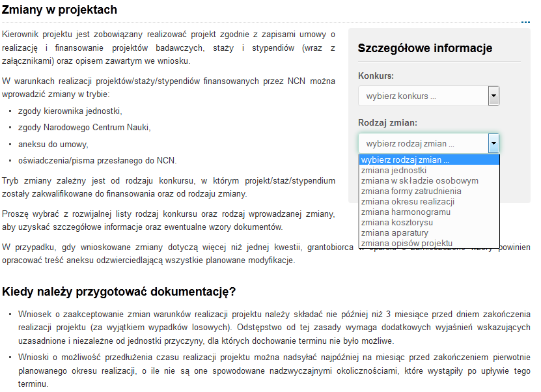
Task: Click the 'Rodzaj zmian:' label
Action: (x=387, y=123)
